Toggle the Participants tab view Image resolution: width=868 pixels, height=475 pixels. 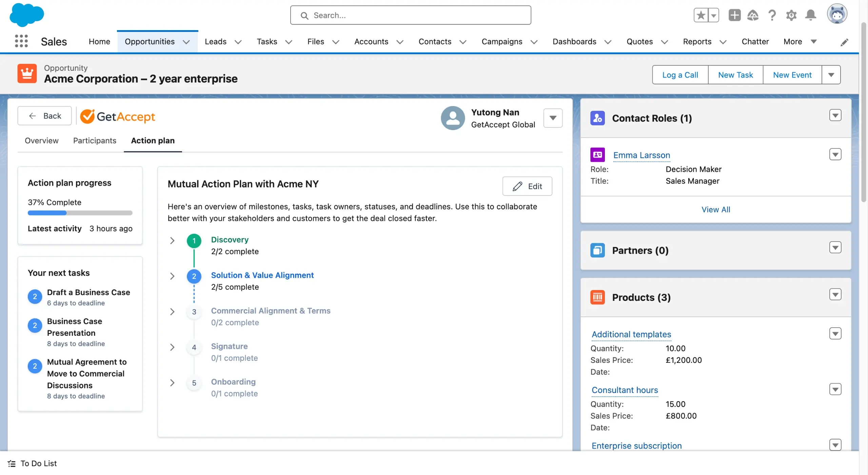click(95, 140)
